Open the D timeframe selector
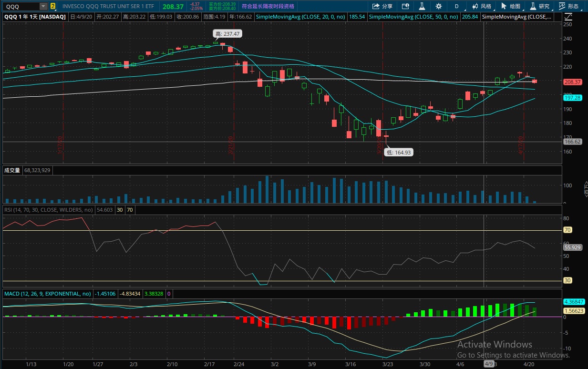 click(456, 6)
